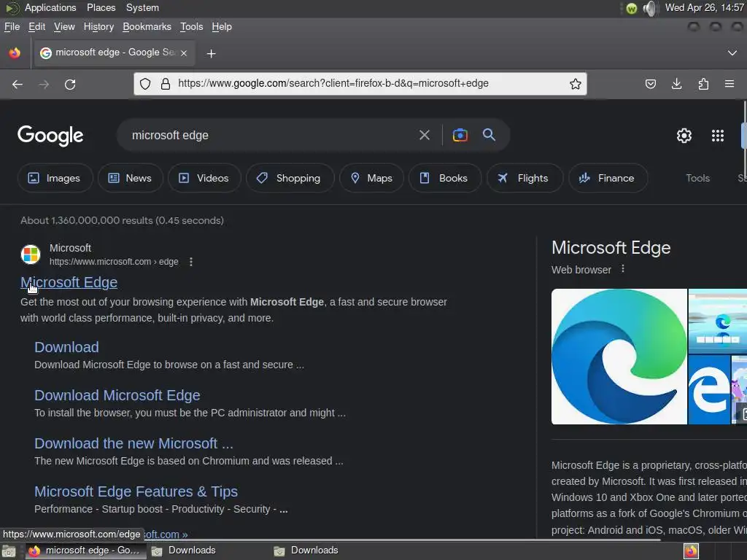This screenshot has width=747, height=560.
Task: Open Google quick settings gear
Action: 684,136
